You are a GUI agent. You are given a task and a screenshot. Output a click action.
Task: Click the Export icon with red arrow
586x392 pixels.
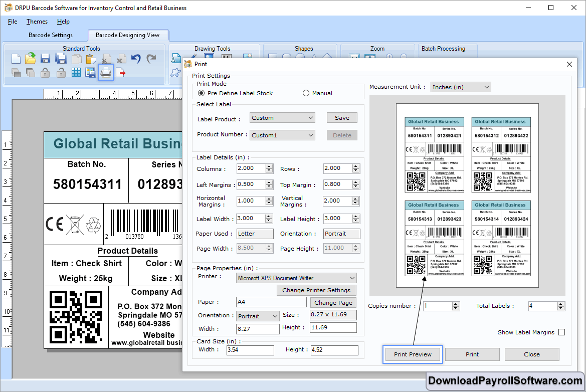click(121, 73)
